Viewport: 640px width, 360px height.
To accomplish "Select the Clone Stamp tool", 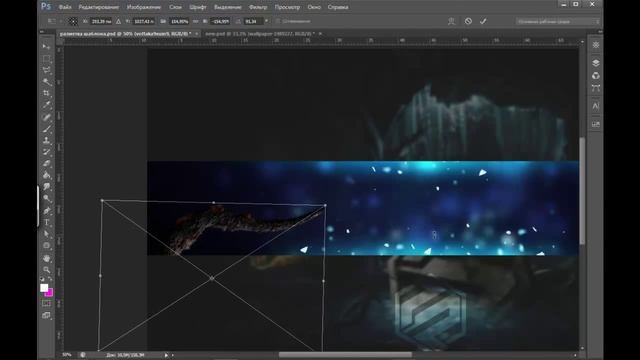I will [x=47, y=140].
